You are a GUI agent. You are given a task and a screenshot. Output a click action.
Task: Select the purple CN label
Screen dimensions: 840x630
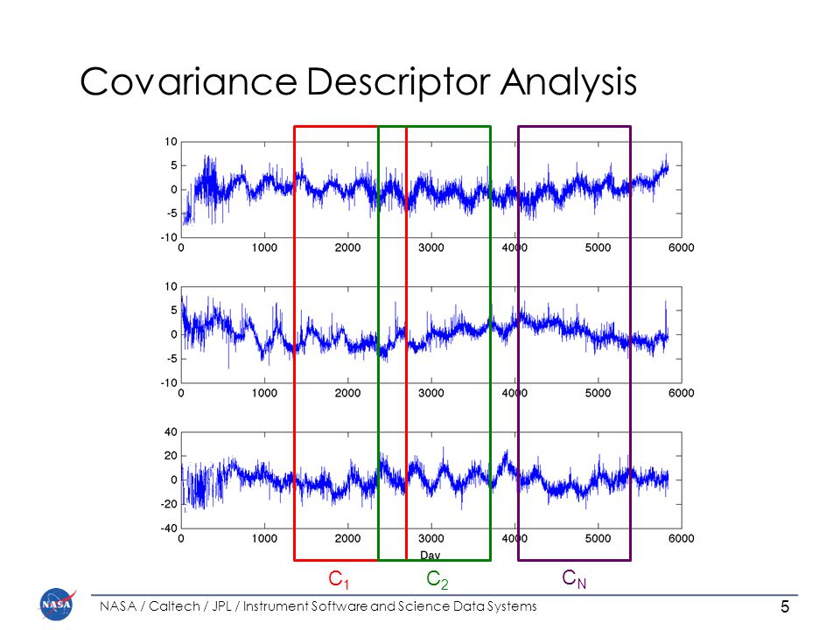574,579
